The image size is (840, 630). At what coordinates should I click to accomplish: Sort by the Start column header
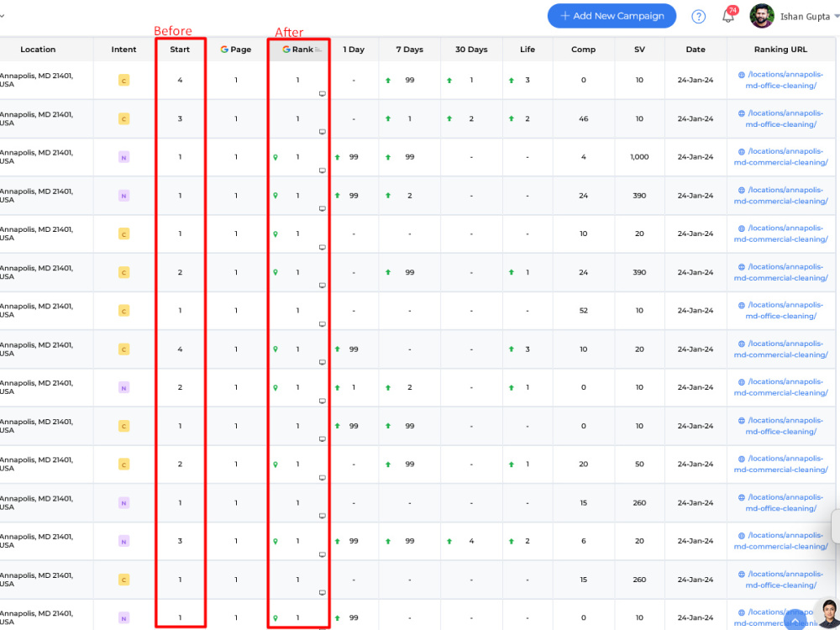(x=180, y=50)
